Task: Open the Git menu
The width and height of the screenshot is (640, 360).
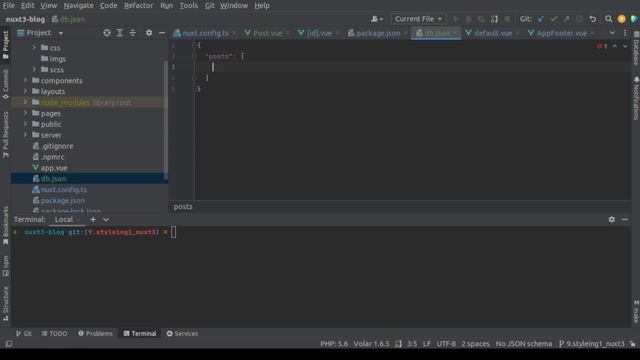Action: click(x=209, y=6)
